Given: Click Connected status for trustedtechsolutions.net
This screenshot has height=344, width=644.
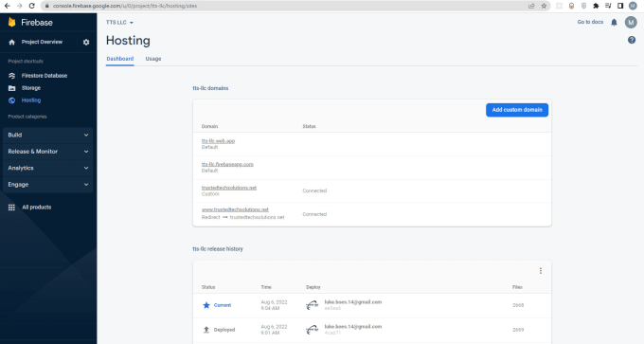Looking at the screenshot, I should [x=314, y=190].
